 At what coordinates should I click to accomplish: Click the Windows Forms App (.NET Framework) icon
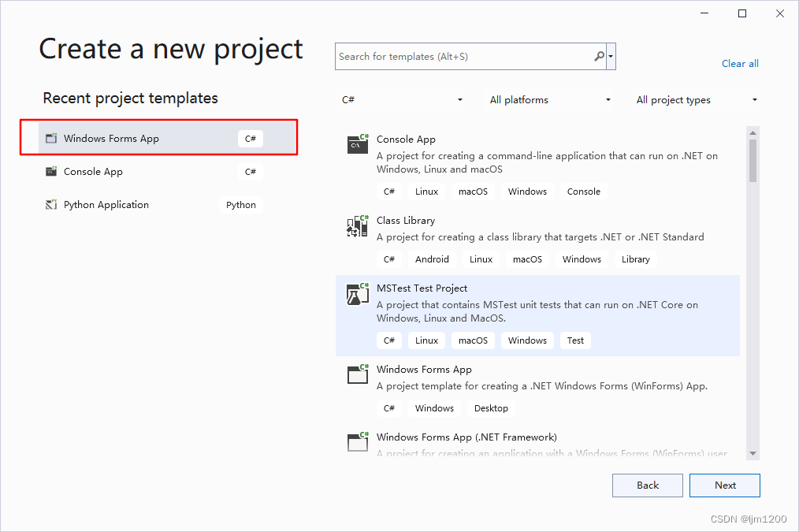[x=358, y=442]
